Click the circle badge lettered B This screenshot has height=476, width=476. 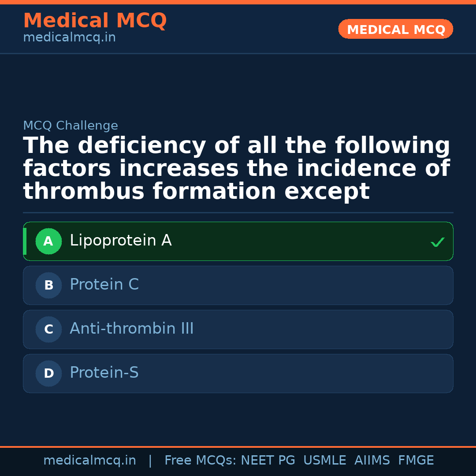pyautogui.click(x=48, y=286)
